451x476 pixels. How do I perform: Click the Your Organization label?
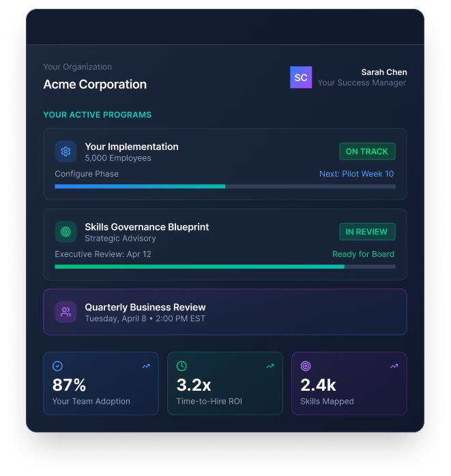coord(78,67)
